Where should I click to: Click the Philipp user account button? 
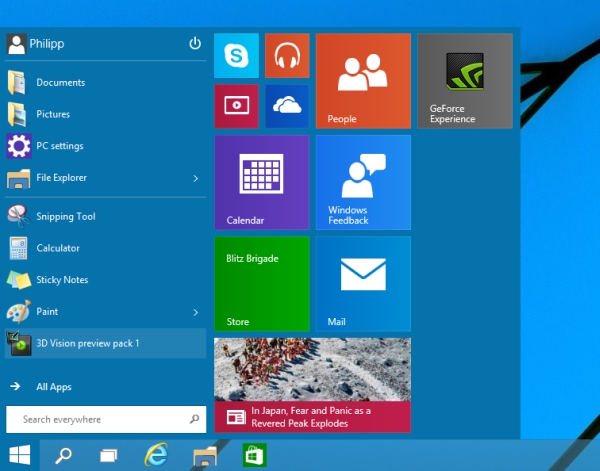35,44
